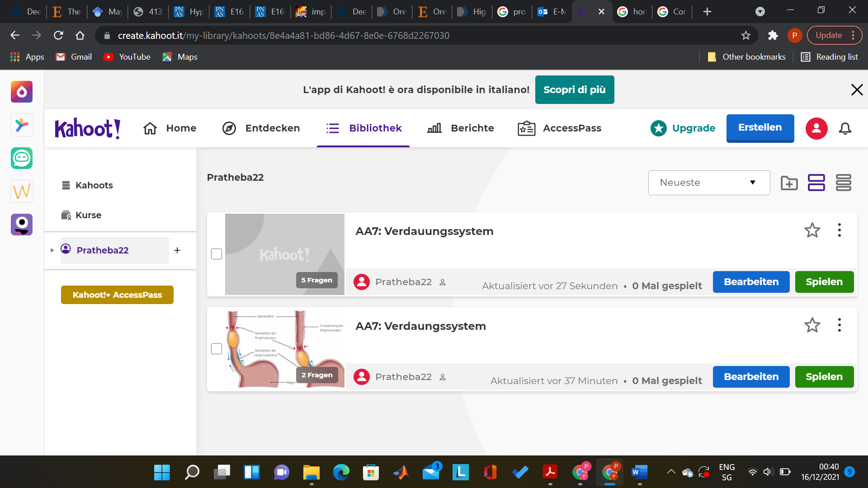Add a folder via plus next to Pratheba22
The height and width of the screenshot is (488, 868).
[177, 250]
